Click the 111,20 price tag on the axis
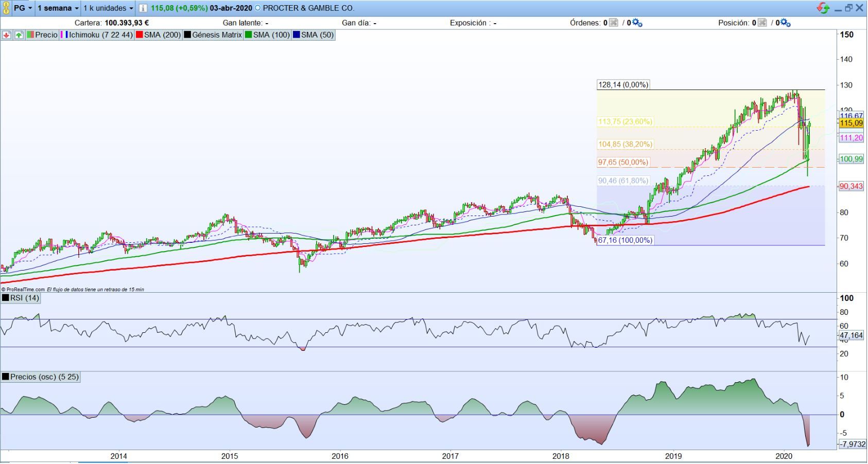 click(x=851, y=138)
